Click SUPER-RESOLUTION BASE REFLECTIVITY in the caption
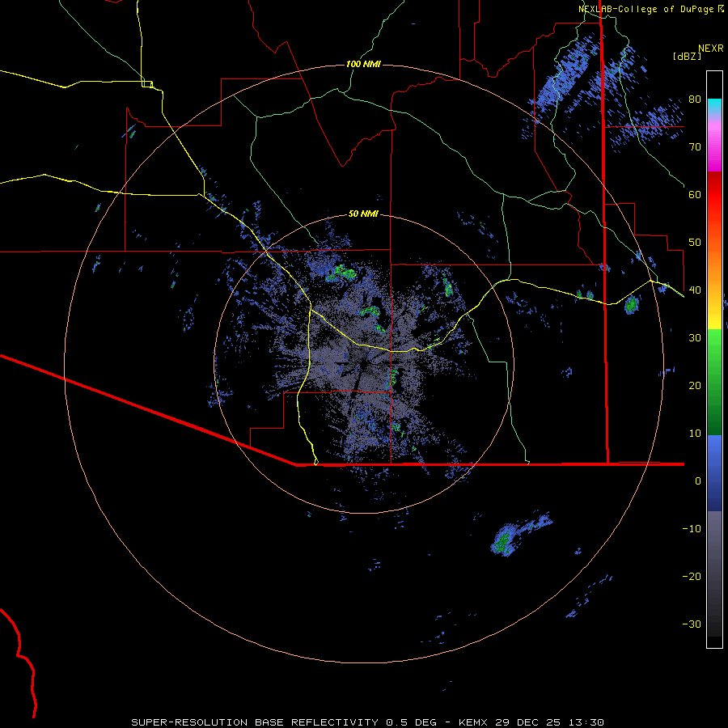 tap(255, 722)
